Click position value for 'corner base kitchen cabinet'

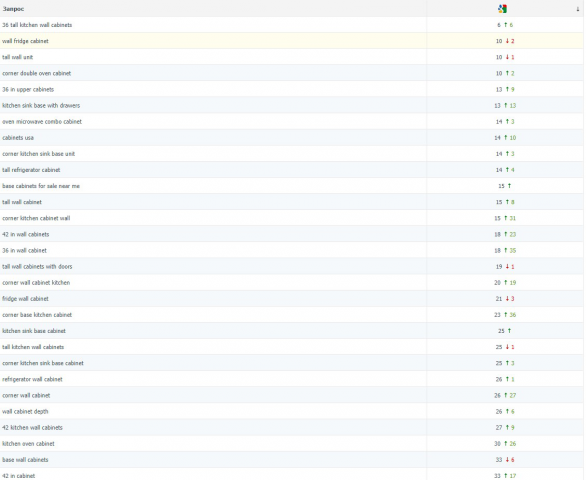[x=497, y=315]
